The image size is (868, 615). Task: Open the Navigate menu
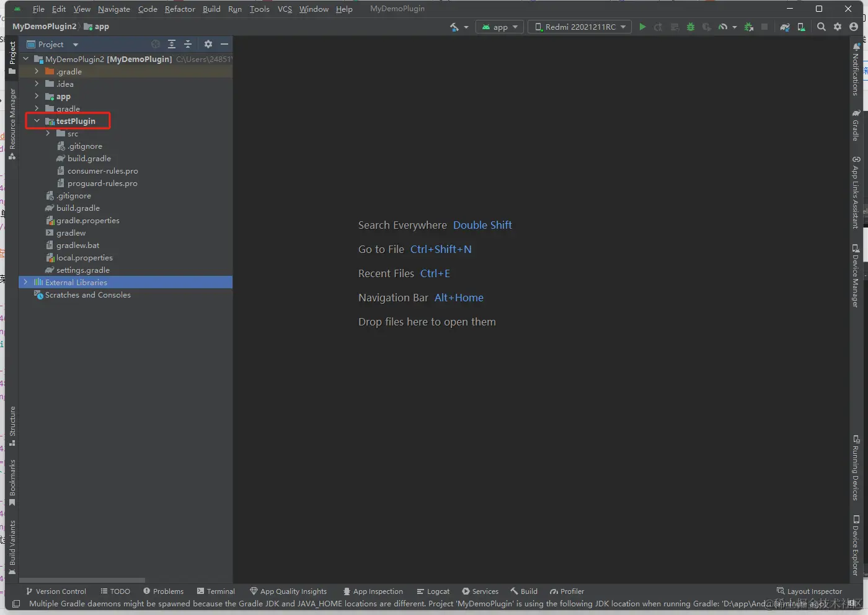click(x=114, y=9)
